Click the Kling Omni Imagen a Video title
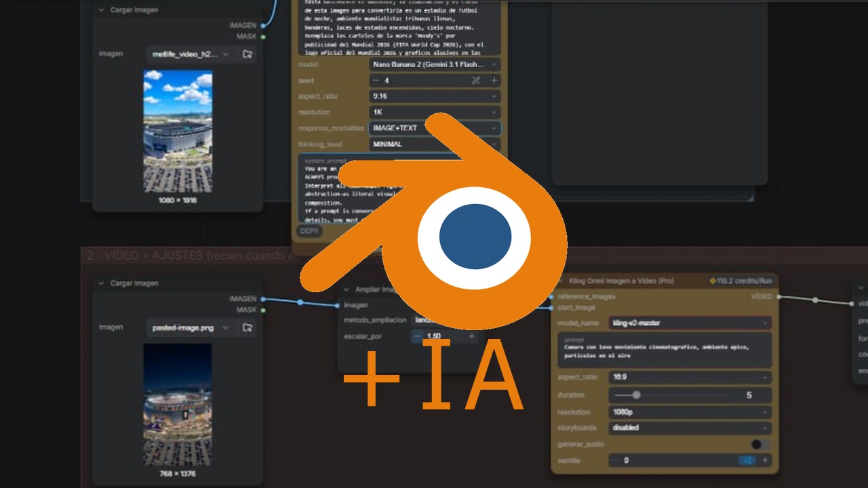Image resolution: width=868 pixels, height=488 pixels. (x=622, y=281)
